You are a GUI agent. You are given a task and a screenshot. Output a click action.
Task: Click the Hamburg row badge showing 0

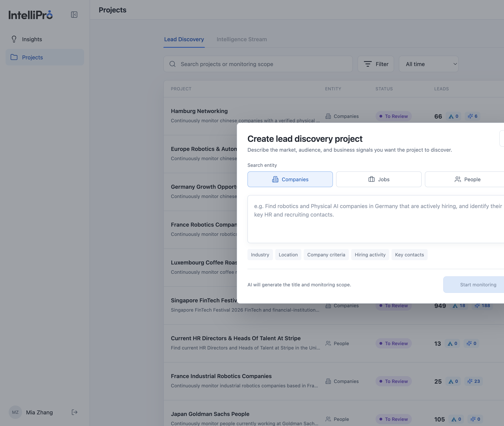click(x=453, y=116)
